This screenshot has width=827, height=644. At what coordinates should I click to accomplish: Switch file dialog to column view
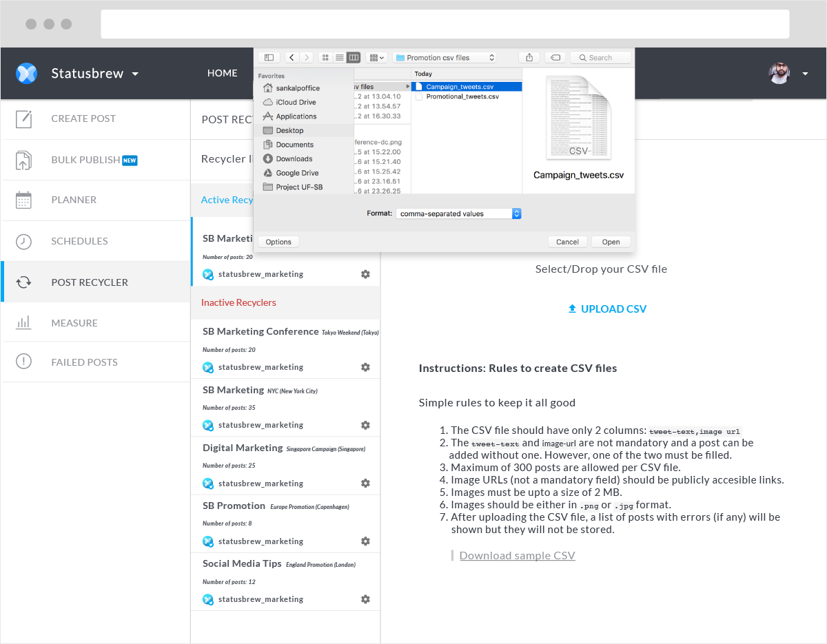click(354, 58)
